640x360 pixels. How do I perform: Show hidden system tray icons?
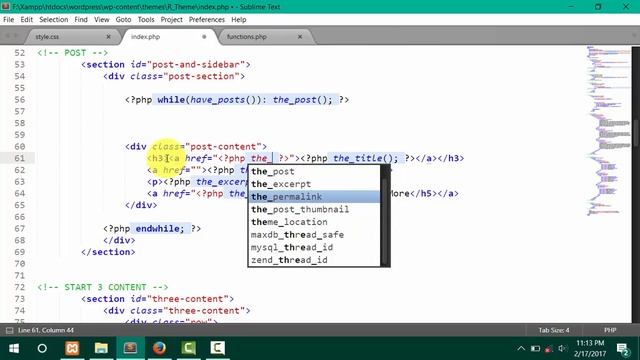521,349
